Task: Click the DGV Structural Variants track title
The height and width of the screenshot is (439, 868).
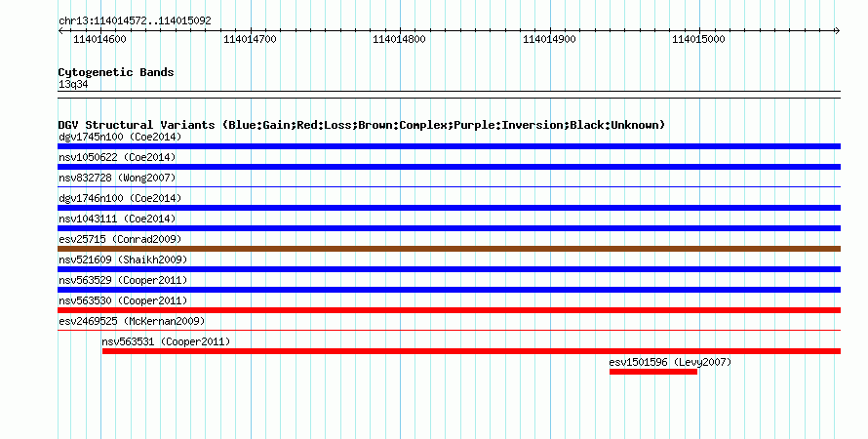Action: pyautogui.click(x=362, y=125)
